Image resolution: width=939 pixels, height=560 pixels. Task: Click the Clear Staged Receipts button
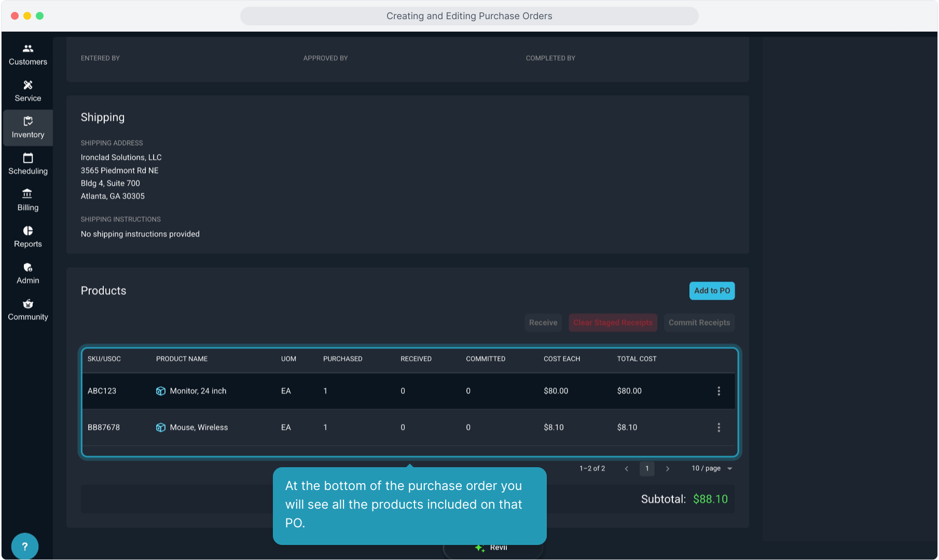click(x=613, y=323)
